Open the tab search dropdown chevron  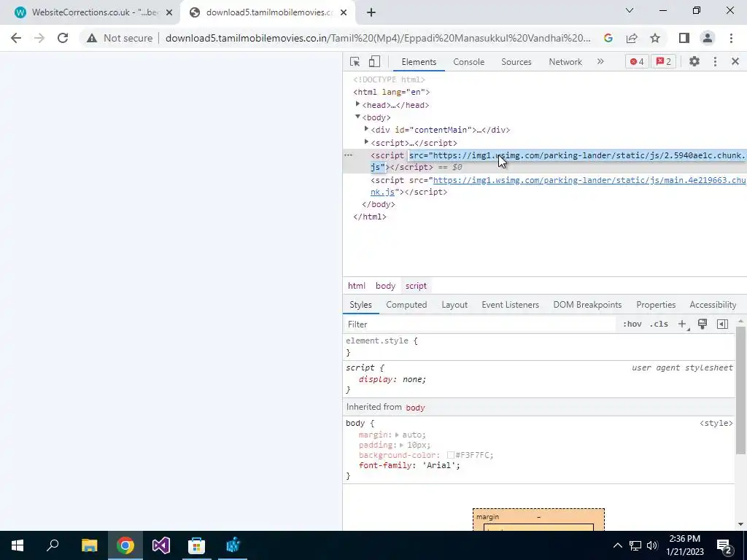click(630, 10)
